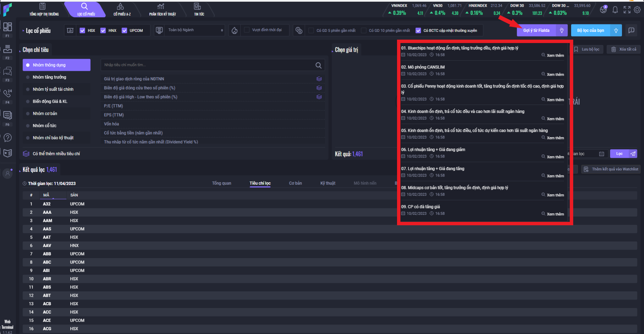
Task: Click the send icon beside Lọc button
Action: (x=633, y=154)
